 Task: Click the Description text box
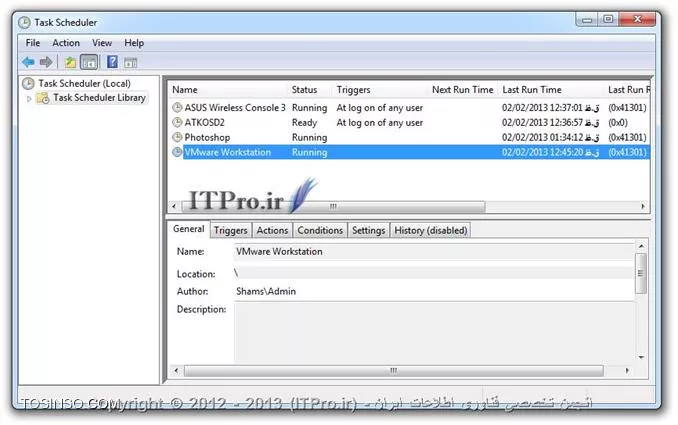pos(434,332)
